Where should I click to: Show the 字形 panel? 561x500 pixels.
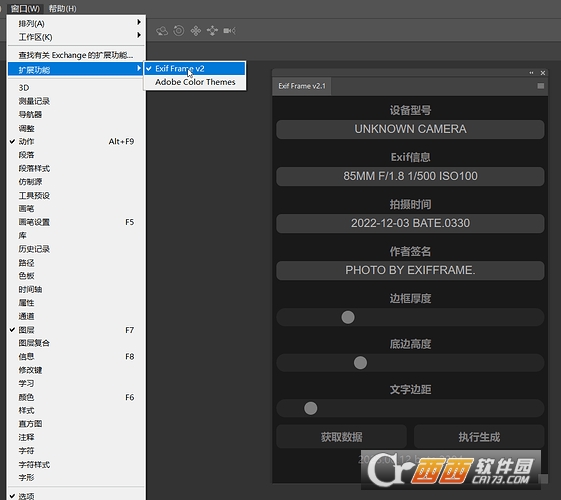(x=76, y=477)
